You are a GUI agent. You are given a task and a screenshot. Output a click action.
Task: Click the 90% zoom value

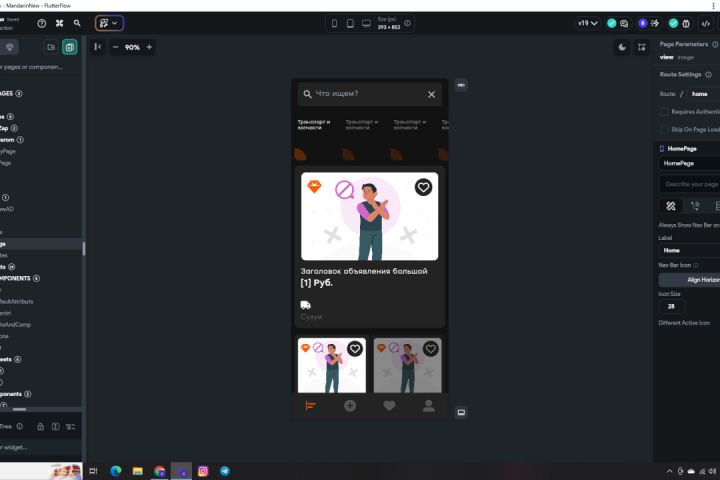click(132, 47)
